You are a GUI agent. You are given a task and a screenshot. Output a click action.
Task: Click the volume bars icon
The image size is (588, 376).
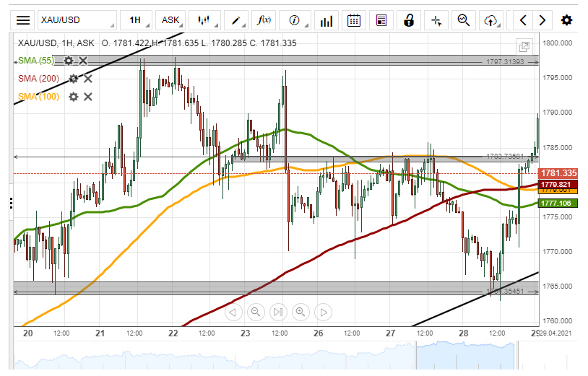pos(327,20)
